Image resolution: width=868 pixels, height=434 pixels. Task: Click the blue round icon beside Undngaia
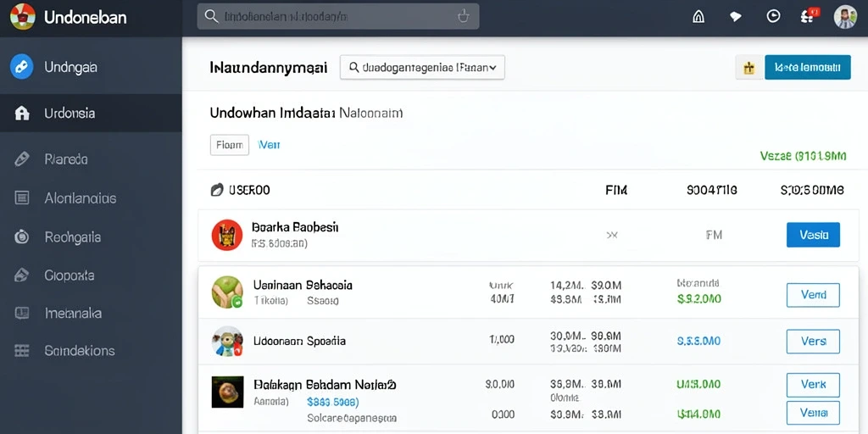tap(21, 67)
